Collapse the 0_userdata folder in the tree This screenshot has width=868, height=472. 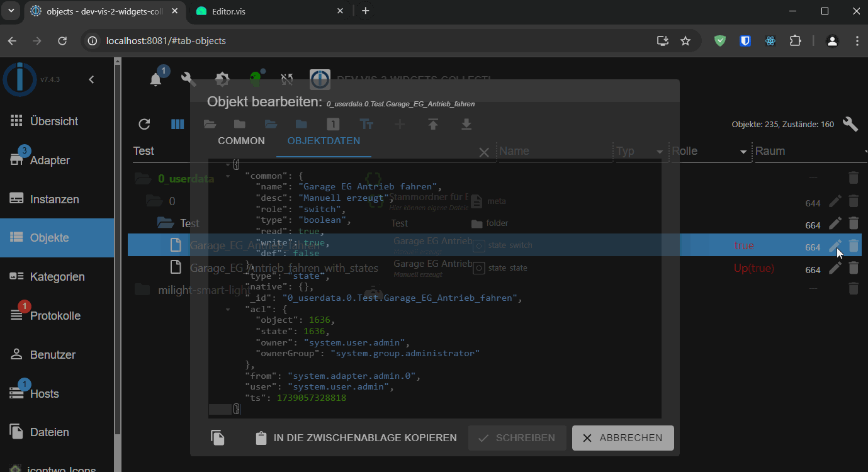coord(143,178)
